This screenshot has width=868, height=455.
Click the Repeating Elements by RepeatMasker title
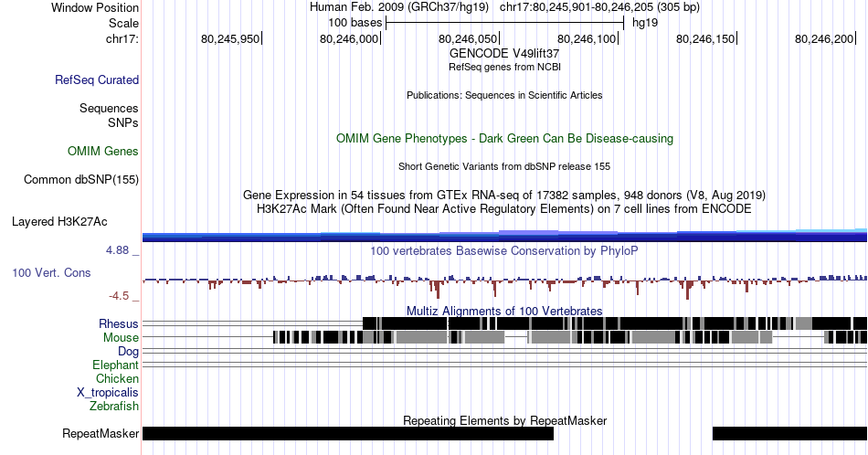tap(505, 420)
